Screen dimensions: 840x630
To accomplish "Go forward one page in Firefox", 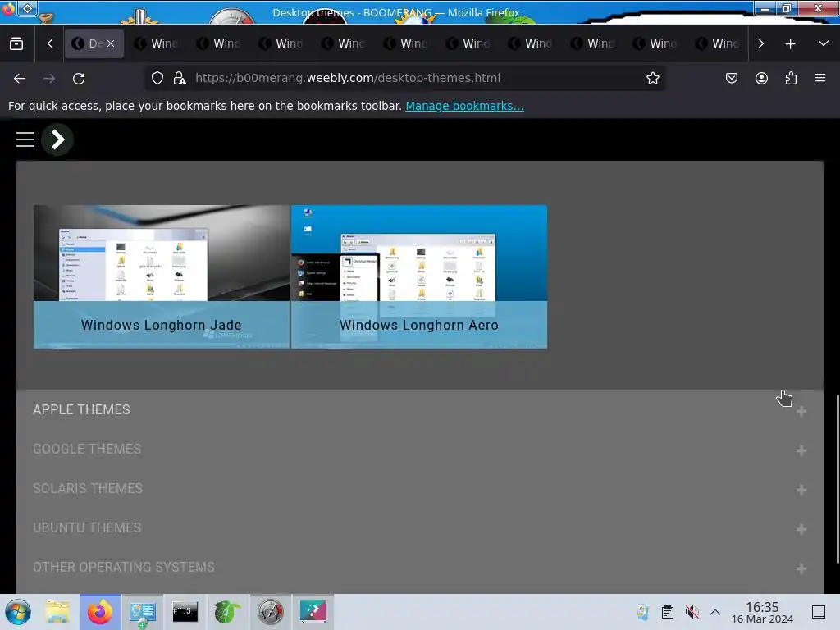I will [x=49, y=78].
